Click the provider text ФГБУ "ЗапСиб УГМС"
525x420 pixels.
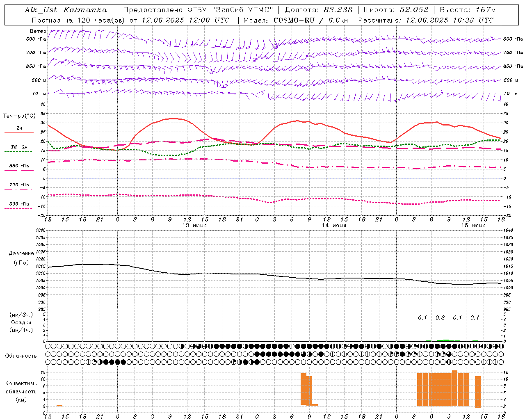[x=231, y=10]
